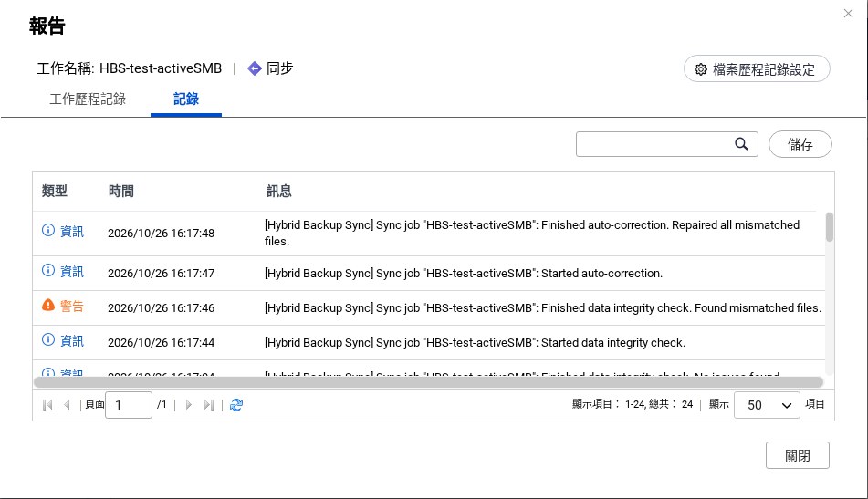Click the vertical scrollbar of the log table
Image resolution: width=868 pixels, height=499 pixels.
click(830, 227)
